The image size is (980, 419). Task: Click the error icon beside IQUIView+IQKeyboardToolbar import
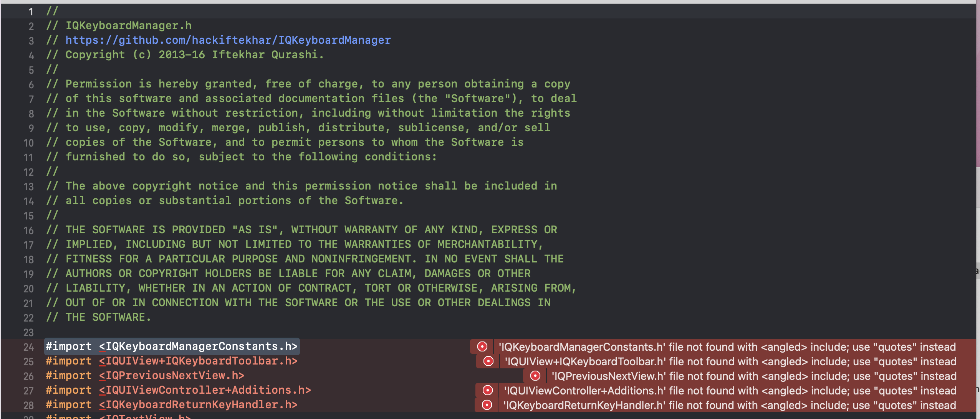[x=488, y=361]
